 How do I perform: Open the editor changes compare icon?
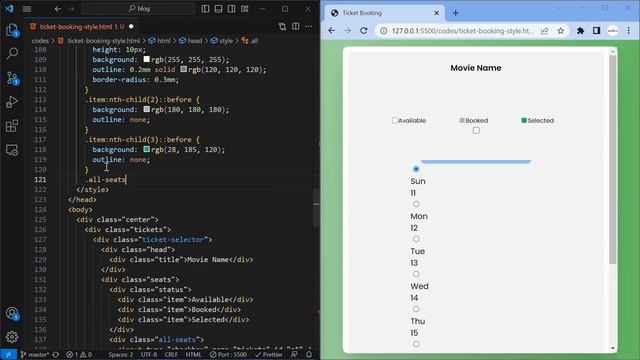pyautogui.click(x=282, y=27)
